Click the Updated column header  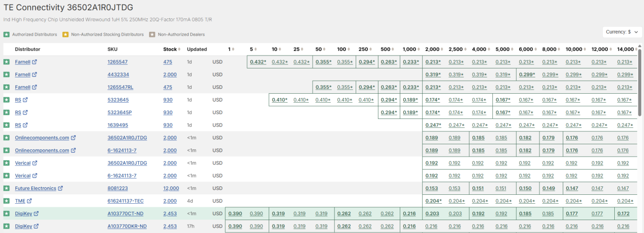point(197,49)
